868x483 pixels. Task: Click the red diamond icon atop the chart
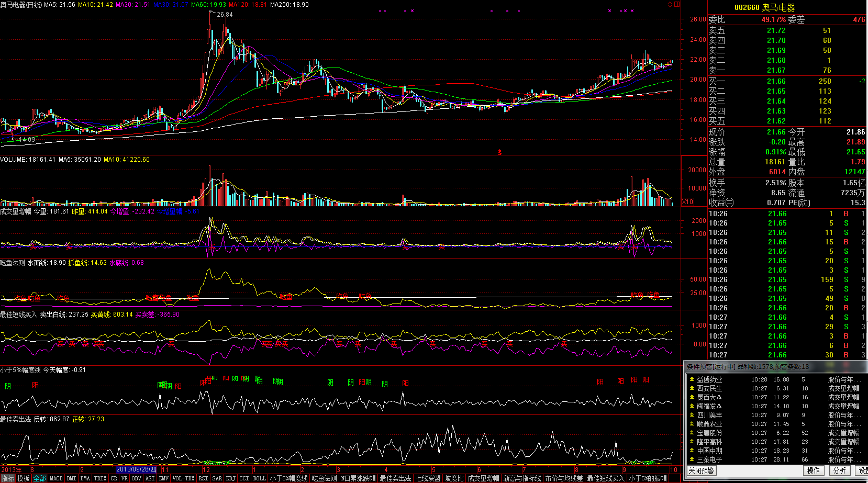click(x=670, y=4)
